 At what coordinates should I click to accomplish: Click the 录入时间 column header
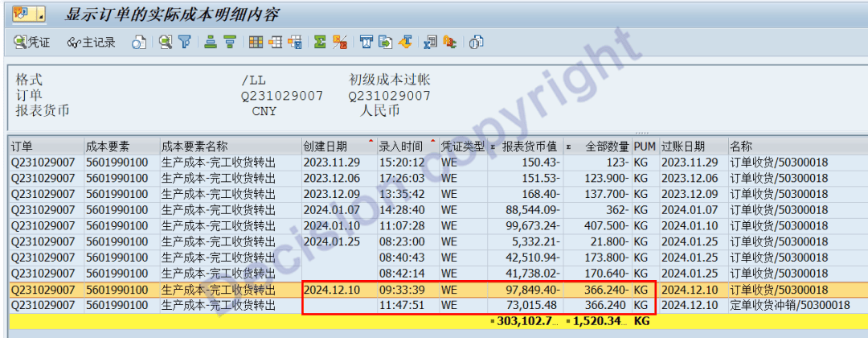click(400, 146)
